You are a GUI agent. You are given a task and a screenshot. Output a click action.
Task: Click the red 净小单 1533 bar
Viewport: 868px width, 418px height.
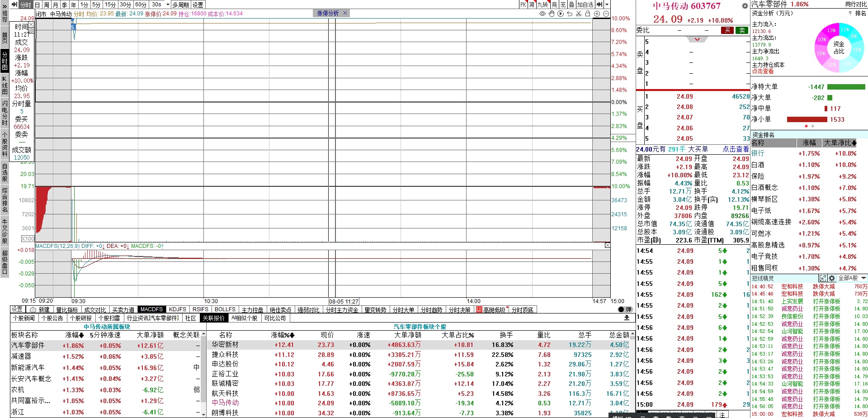[x=807, y=119]
